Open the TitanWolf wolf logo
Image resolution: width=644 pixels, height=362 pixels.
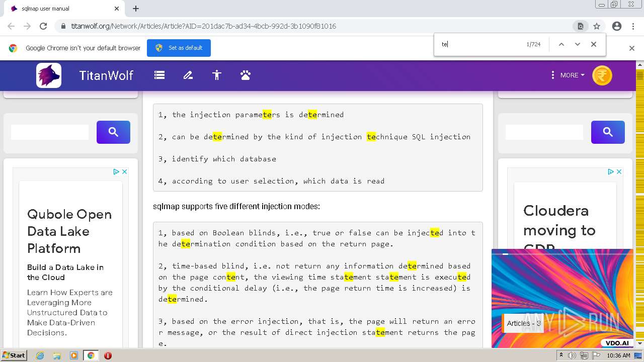[x=49, y=75]
